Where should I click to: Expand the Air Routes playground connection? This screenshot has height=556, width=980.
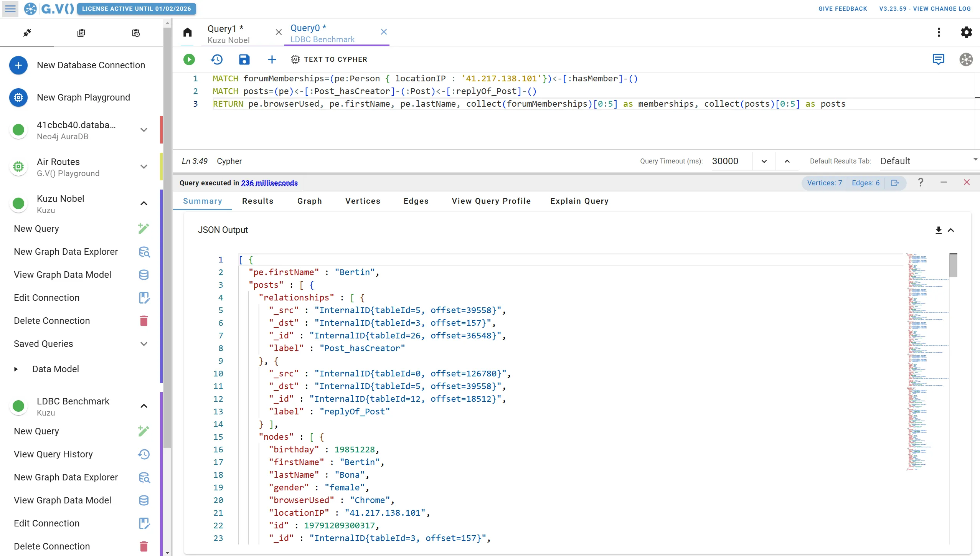click(x=144, y=167)
